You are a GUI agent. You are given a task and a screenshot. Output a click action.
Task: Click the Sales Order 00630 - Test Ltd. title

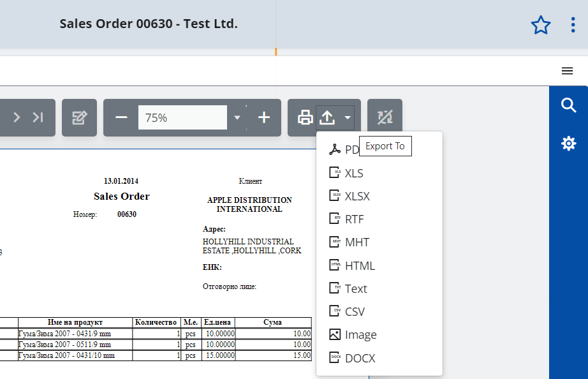pyautogui.click(x=149, y=24)
